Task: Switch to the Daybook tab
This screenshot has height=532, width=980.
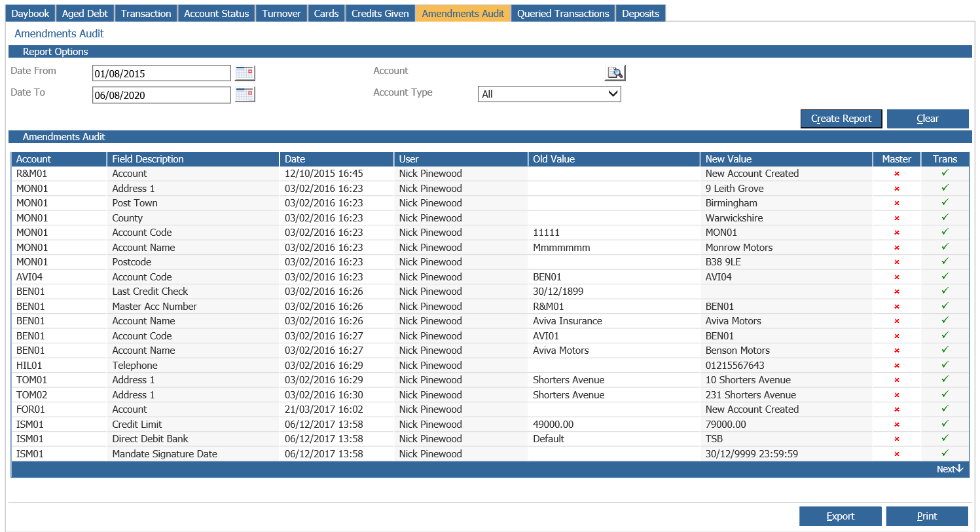Action: [31, 13]
